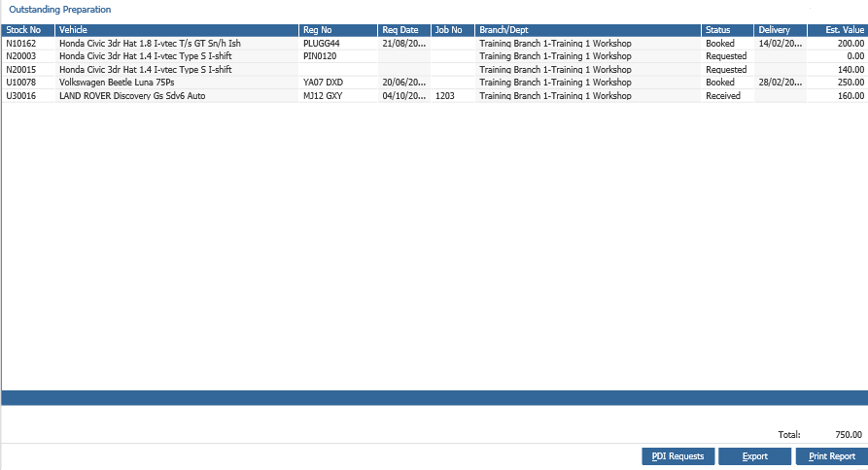Click registration PLUGG44 cell
Viewport: 868px width, 470px height.
click(x=338, y=43)
